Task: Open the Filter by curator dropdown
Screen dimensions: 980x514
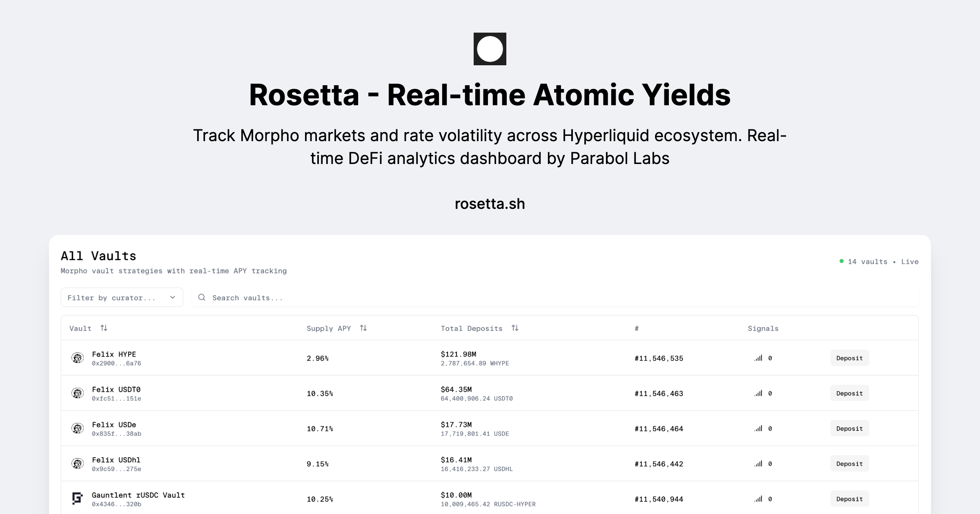Action: [122, 297]
